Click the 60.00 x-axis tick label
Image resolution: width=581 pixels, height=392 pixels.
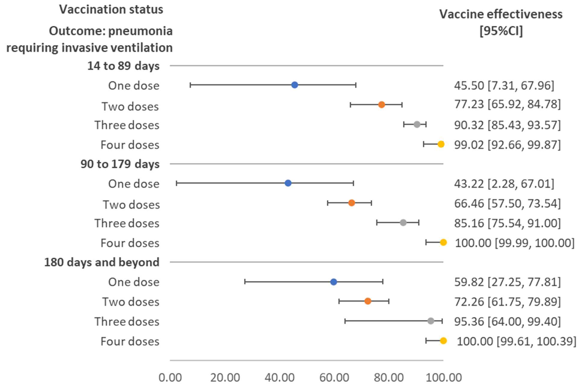pos(334,378)
